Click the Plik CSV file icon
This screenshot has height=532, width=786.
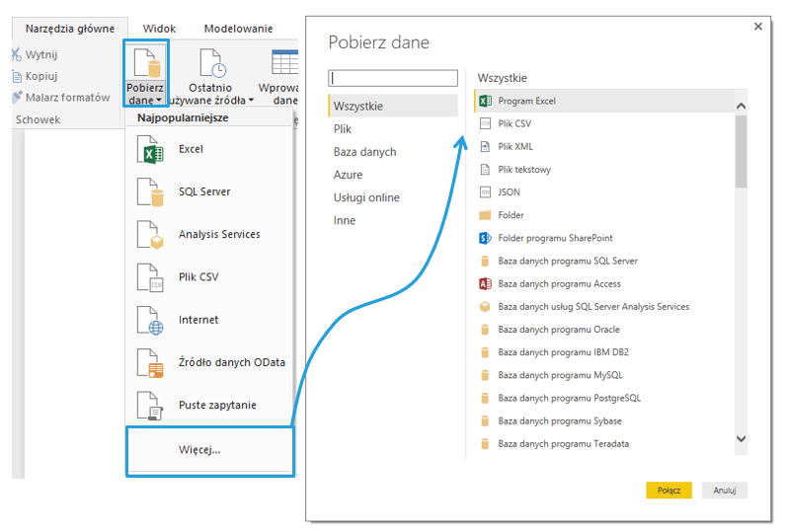[x=150, y=277]
